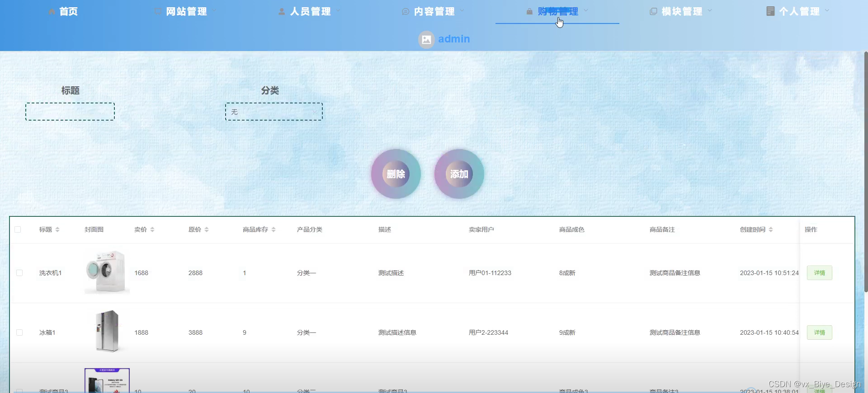Open the 人员管理 menu
This screenshot has height=393, width=868.
click(310, 12)
